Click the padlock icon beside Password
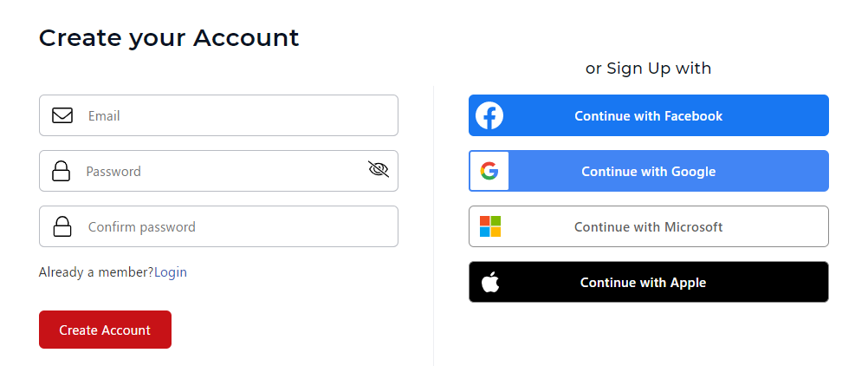Viewport: 868px width, 366px height. coord(61,172)
